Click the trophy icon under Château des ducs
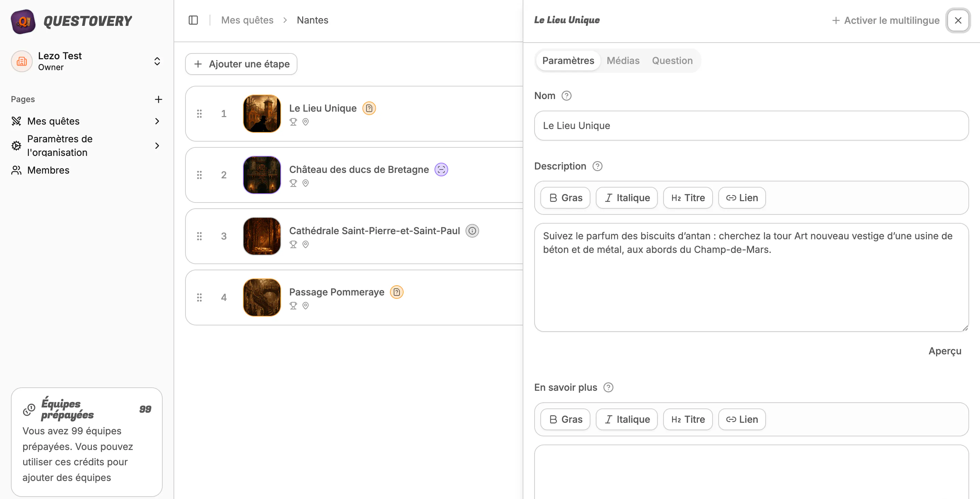Viewport: 980px width, 499px height. (293, 183)
